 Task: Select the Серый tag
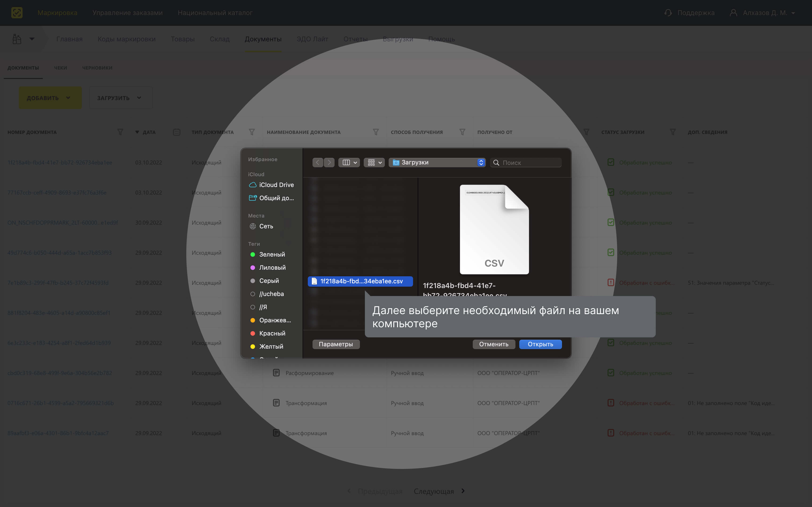(x=265, y=281)
